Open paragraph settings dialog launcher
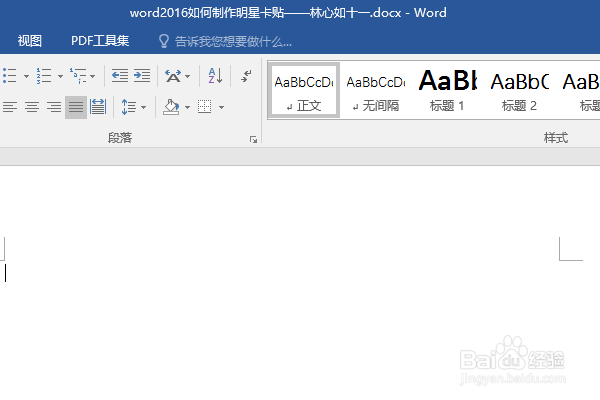This screenshot has width=600, height=400. [253, 139]
